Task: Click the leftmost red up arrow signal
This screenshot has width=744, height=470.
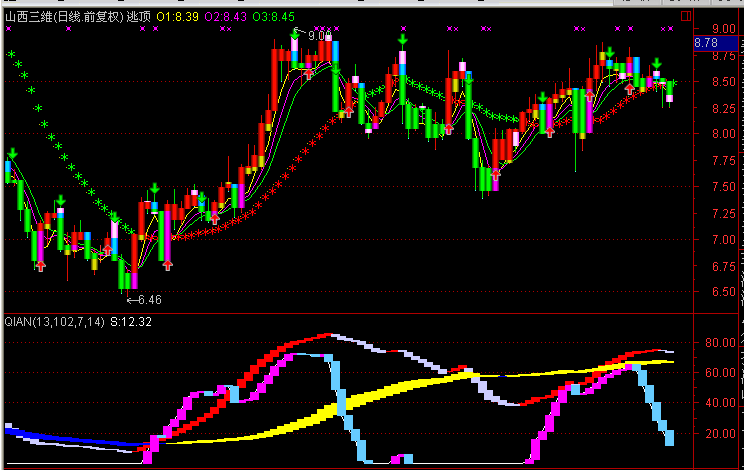Action: pos(40,265)
